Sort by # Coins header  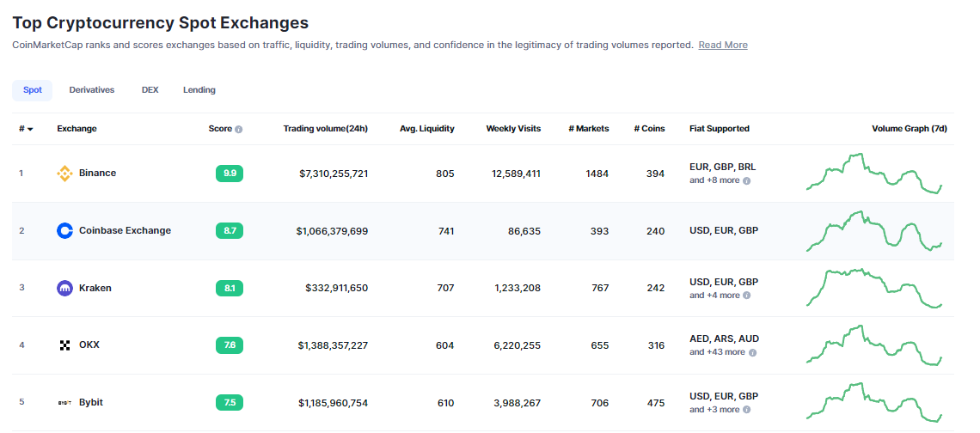(649, 129)
